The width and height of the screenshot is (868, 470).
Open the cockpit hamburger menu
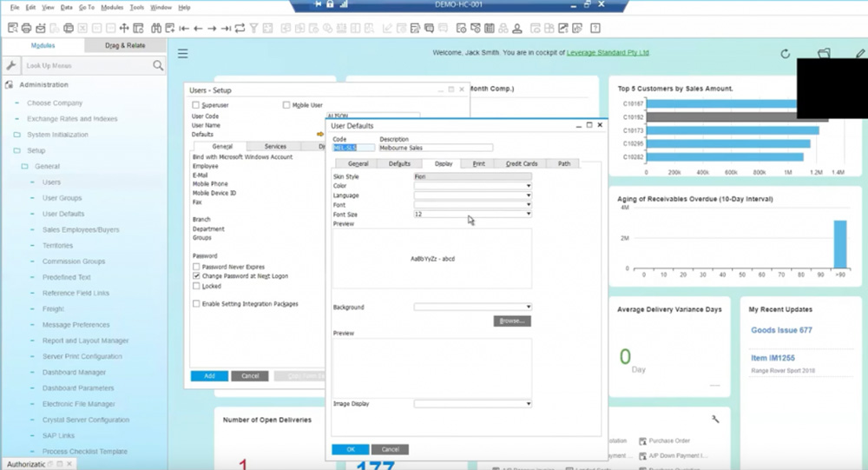[x=182, y=53]
